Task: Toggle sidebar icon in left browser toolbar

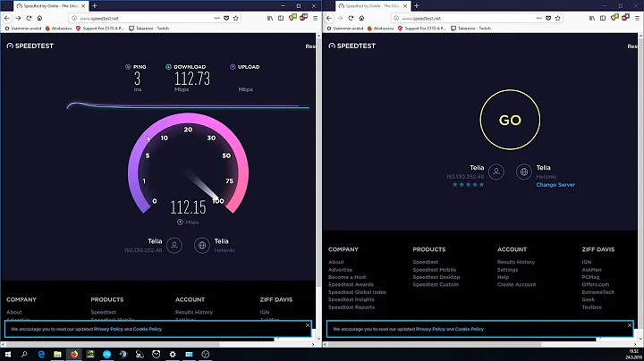Action: pyautogui.click(x=281, y=18)
